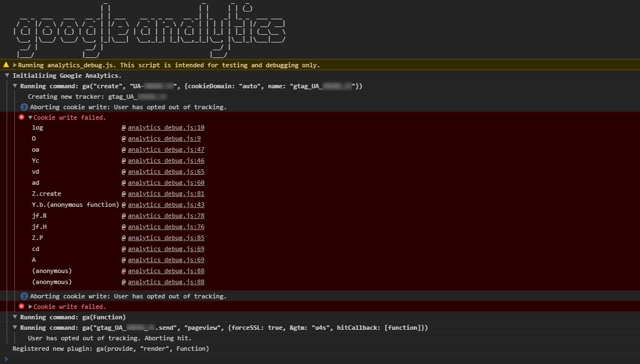Open the analytics_debug.js:47 link for oa
Image resolution: width=640 pixels, height=364 pixels.
click(x=166, y=149)
